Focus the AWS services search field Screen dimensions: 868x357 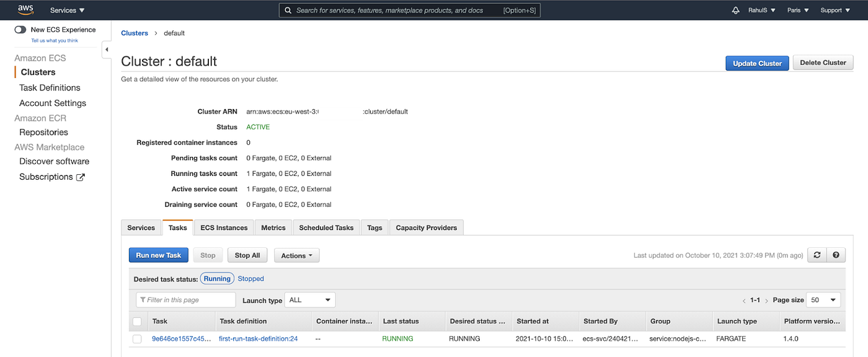click(x=409, y=11)
